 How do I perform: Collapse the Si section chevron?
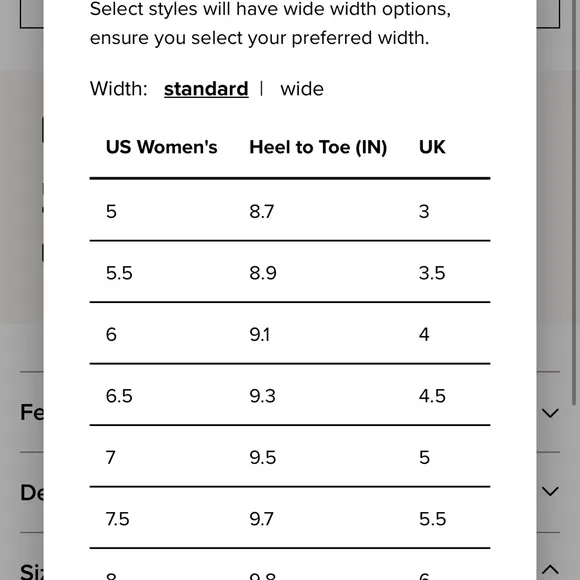click(550, 570)
